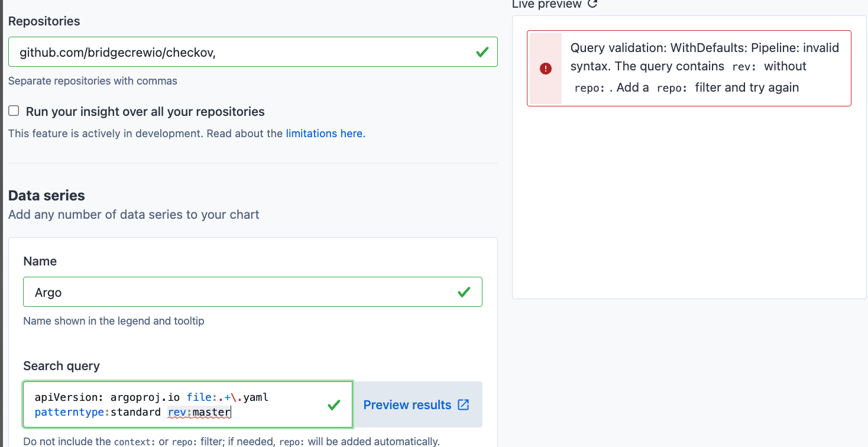This screenshot has width=868, height=447.
Task: Click the green checkmark in Repositories field
Action: [482, 52]
